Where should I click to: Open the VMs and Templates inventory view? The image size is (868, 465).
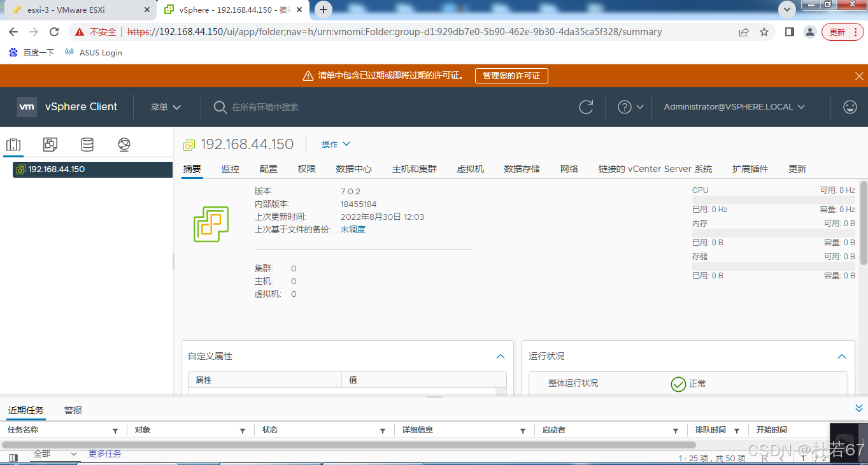click(x=50, y=145)
